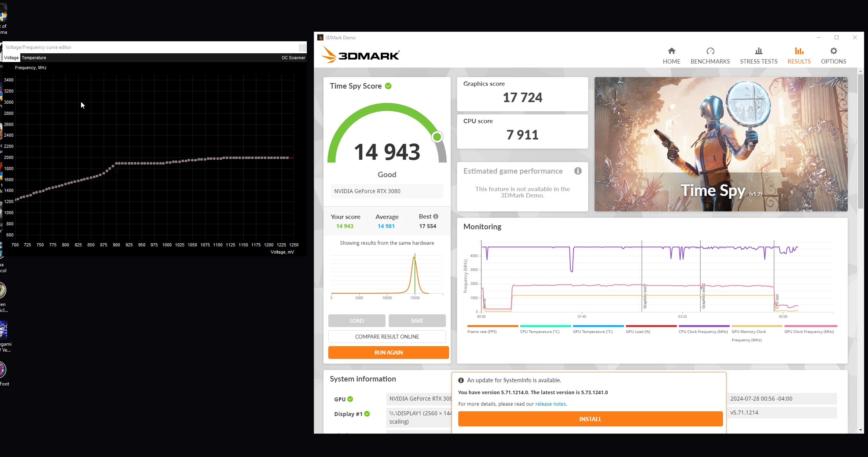Click the scroll up arrow in 3DMark

(x=860, y=71)
